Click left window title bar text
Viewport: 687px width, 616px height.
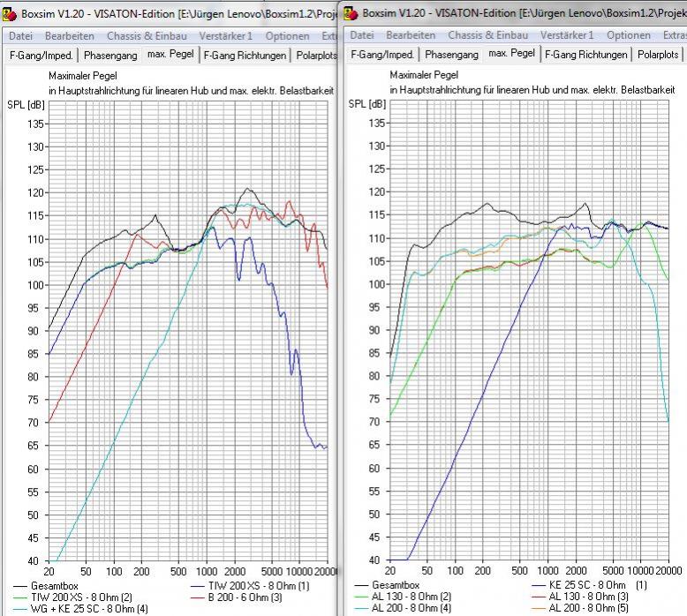(178, 14)
